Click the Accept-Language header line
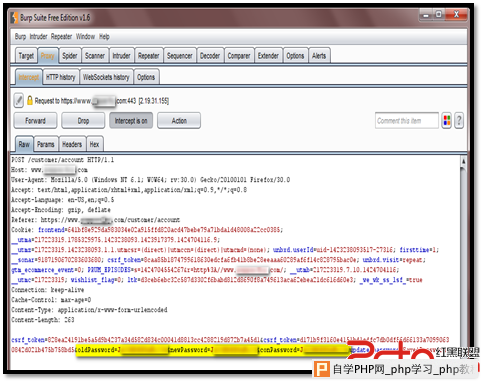 coord(62,200)
